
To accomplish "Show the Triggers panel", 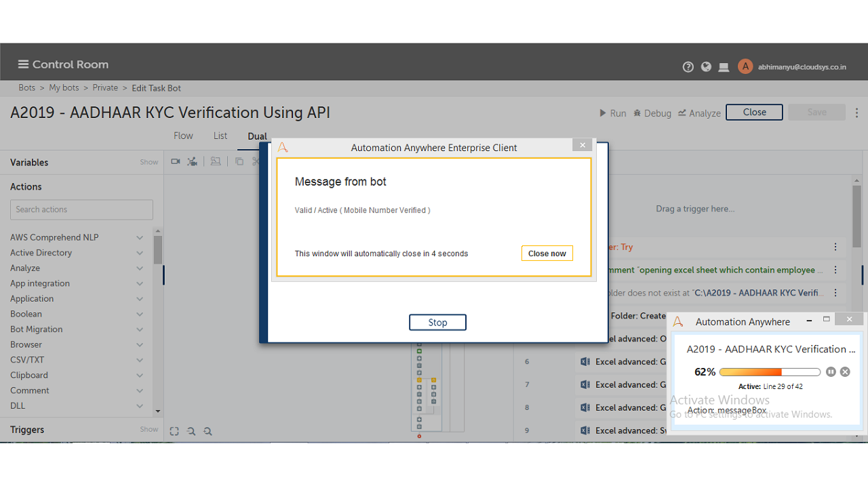I will click(149, 430).
